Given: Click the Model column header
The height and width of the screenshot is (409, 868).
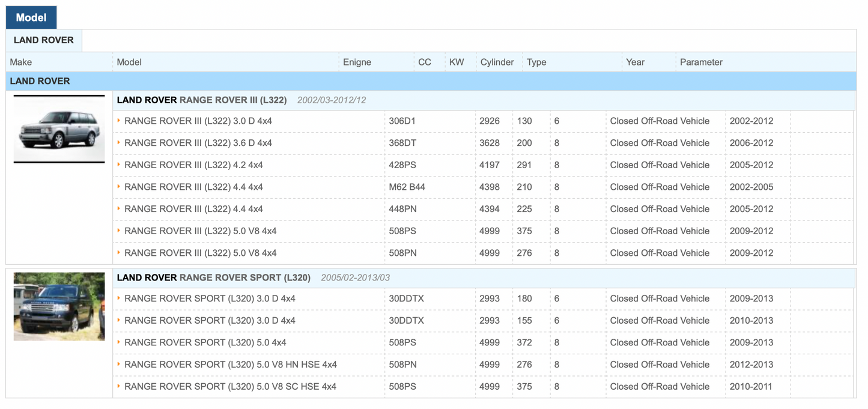Looking at the screenshot, I should (x=129, y=62).
